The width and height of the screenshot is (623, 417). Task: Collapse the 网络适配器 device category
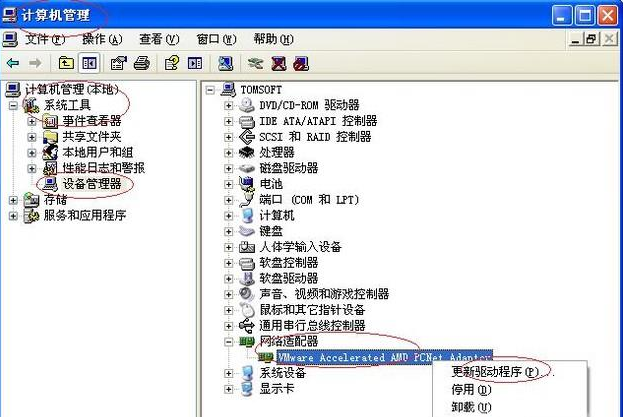pyautogui.click(x=228, y=342)
